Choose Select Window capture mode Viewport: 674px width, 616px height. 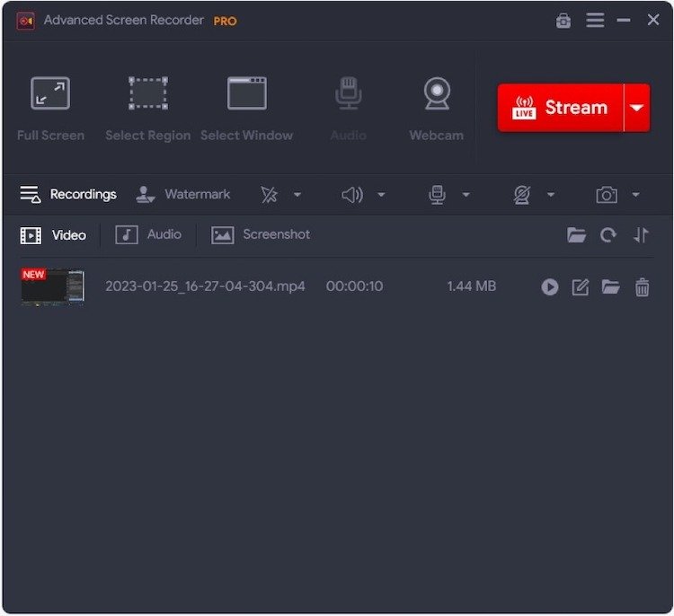tap(247, 109)
